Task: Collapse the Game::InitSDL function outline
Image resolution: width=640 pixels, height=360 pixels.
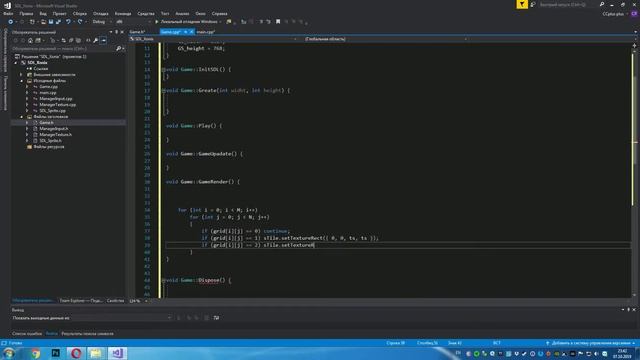Action: pos(164,70)
